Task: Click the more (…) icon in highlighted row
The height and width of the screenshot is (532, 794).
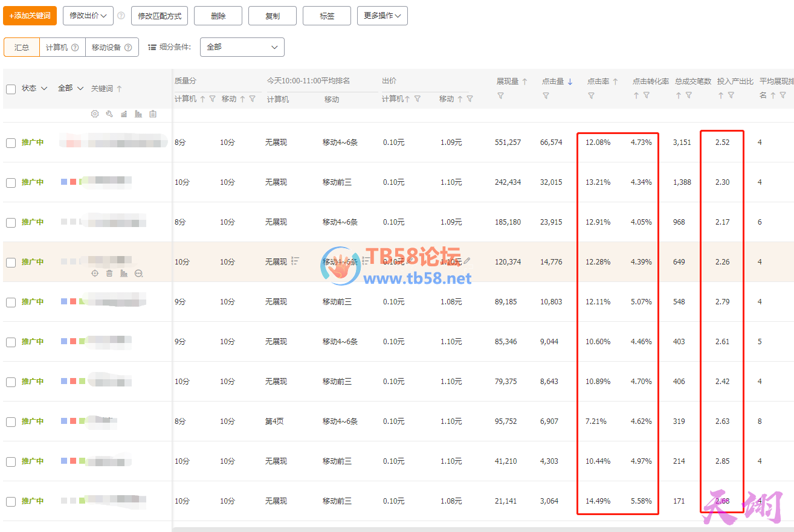Action: (x=138, y=274)
